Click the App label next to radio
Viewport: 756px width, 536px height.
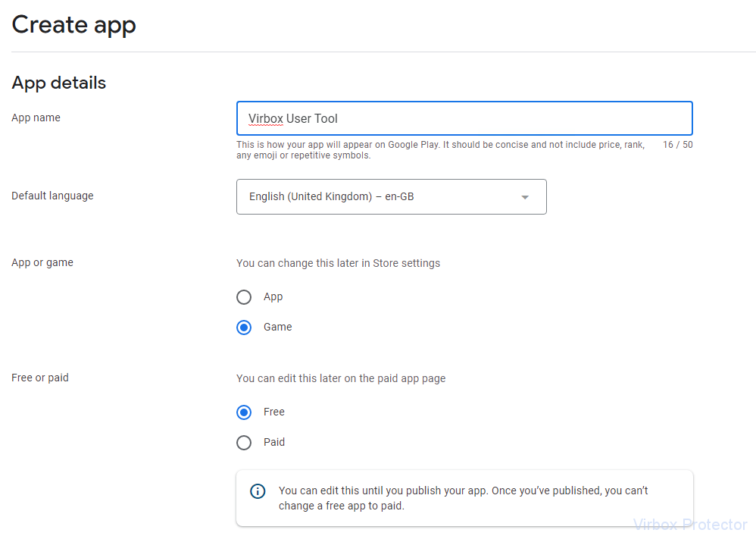click(273, 296)
